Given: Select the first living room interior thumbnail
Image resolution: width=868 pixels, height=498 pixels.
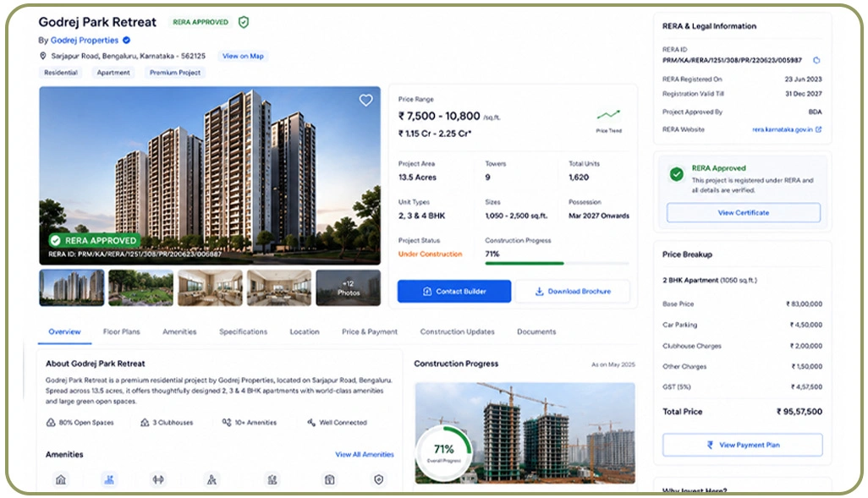Looking at the screenshot, I should (x=210, y=287).
